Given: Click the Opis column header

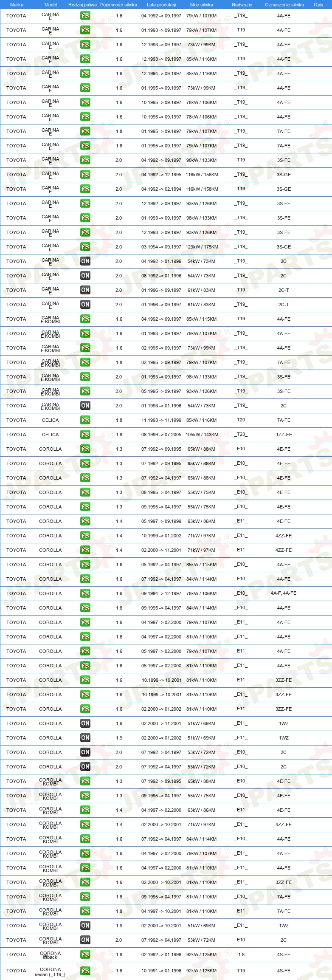Looking at the screenshot, I should 318,5.
